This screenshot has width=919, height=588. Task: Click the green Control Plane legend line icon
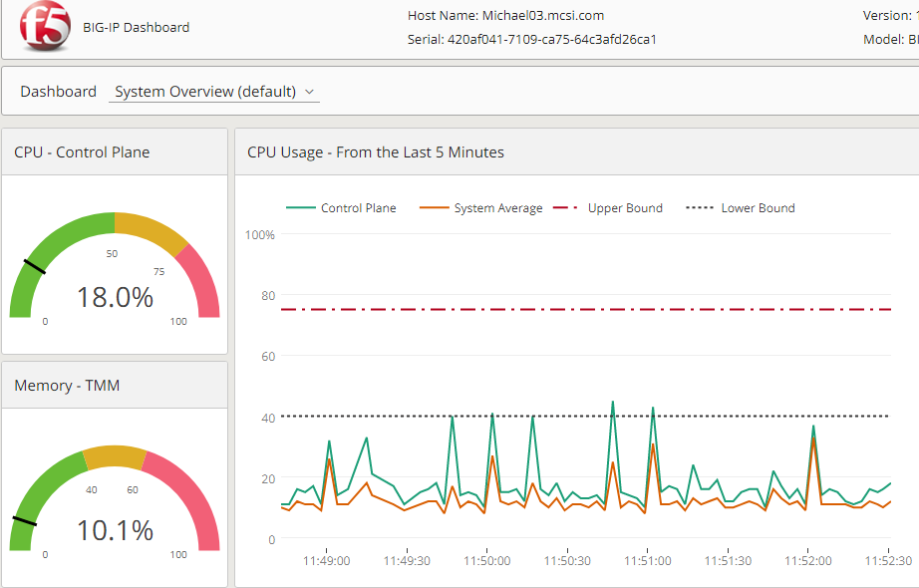point(300,208)
